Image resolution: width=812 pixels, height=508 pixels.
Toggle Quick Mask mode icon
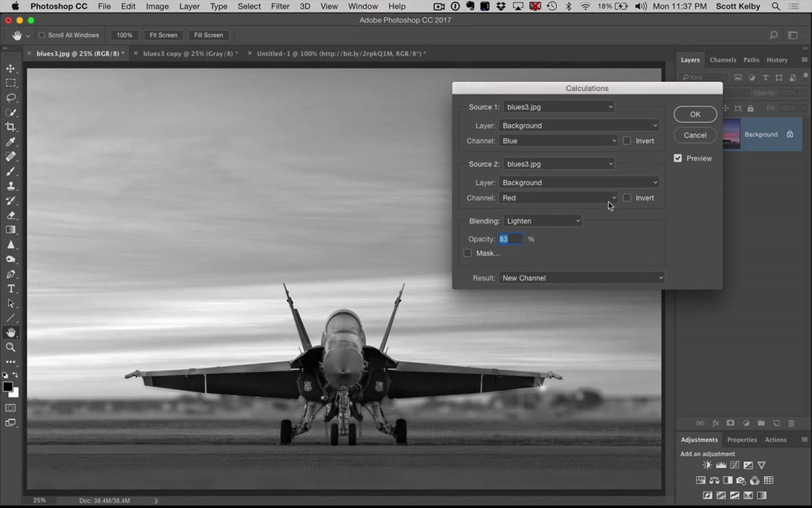pyautogui.click(x=11, y=408)
